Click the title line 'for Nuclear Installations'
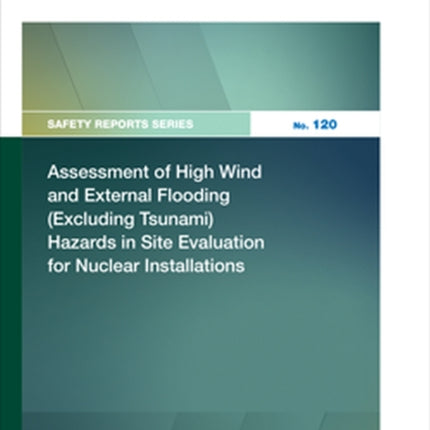The image size is (430, 430). coord(146,266)
